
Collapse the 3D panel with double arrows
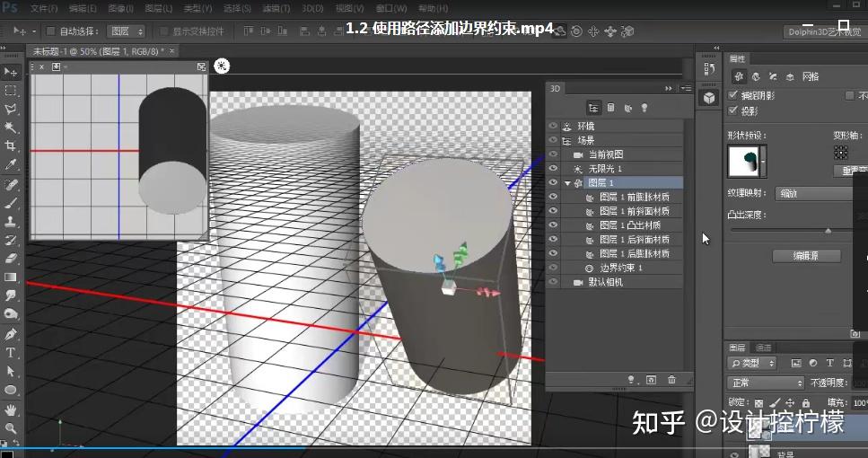(x=668, y=89)
